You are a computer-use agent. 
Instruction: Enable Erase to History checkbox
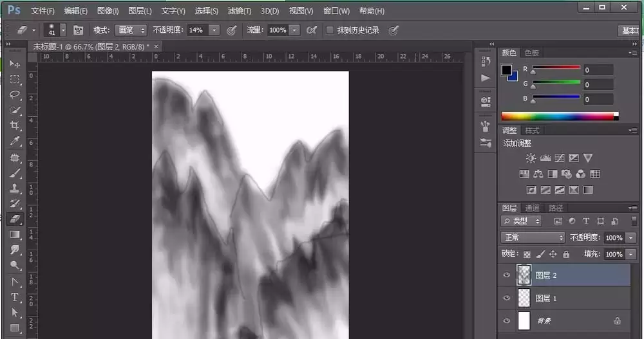[x=329, y=30]
